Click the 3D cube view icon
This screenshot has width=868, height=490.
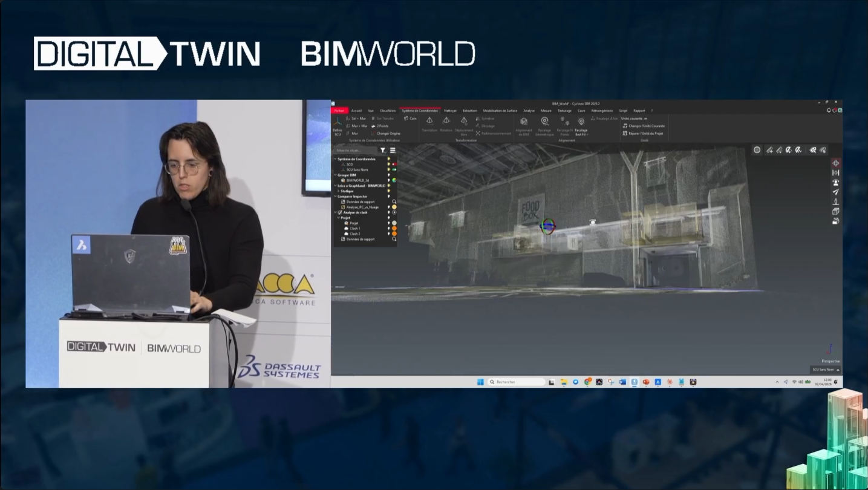tap(836, 212)
